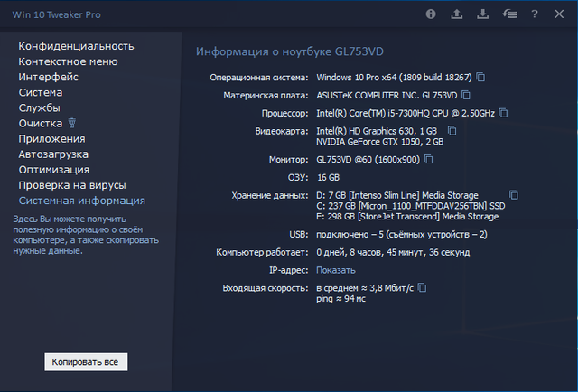578x392 pixels.
Task: Click the uptime 0 дней, 8 часов value
Action: pyautogui.click(x=393, y=252)
